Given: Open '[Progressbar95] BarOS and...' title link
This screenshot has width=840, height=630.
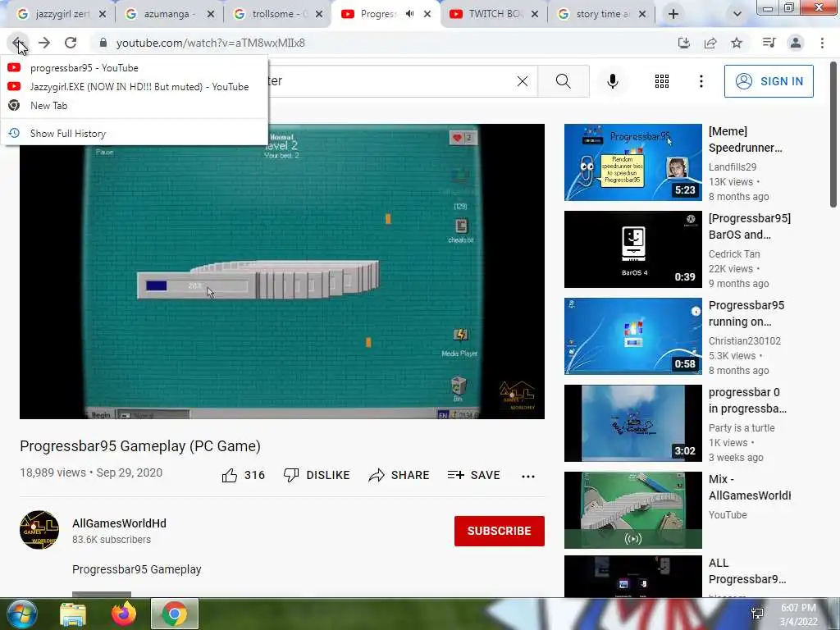Looking at the screenshot, I should pyautogui.click(x=750, y=226).
